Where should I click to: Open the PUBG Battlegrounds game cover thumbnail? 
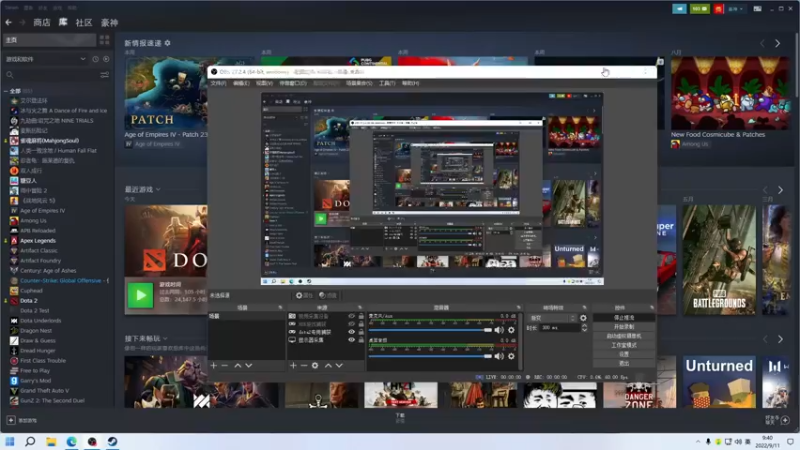coord(719,260)
